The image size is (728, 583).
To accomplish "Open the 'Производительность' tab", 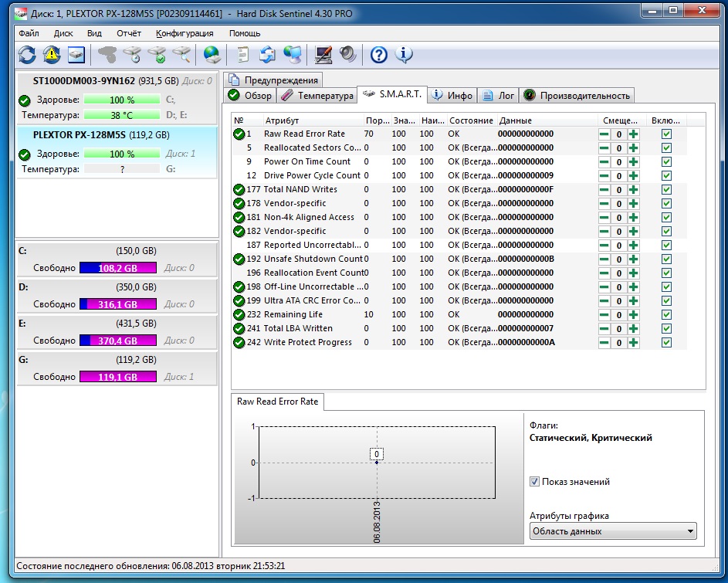I will [577, 95].
